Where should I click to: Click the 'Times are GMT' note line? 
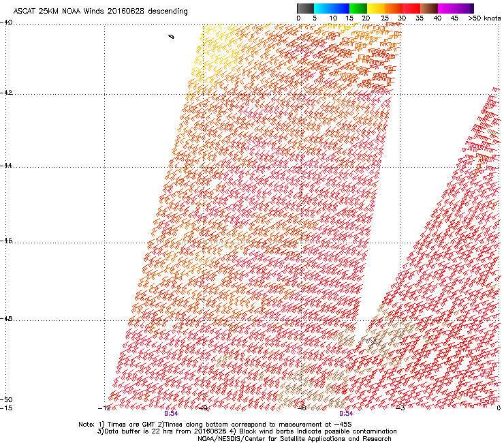(x=215, y=425)
